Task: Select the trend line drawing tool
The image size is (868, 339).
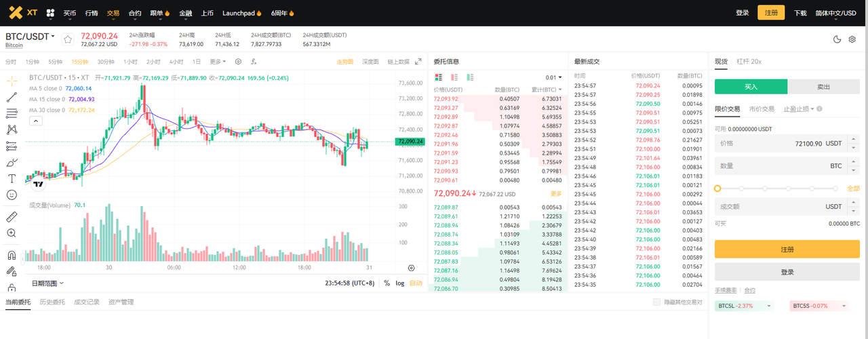Action: click(12, 97)
